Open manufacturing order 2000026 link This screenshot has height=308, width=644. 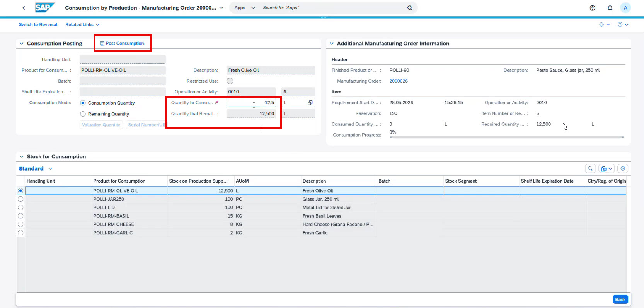pos(399,81)
